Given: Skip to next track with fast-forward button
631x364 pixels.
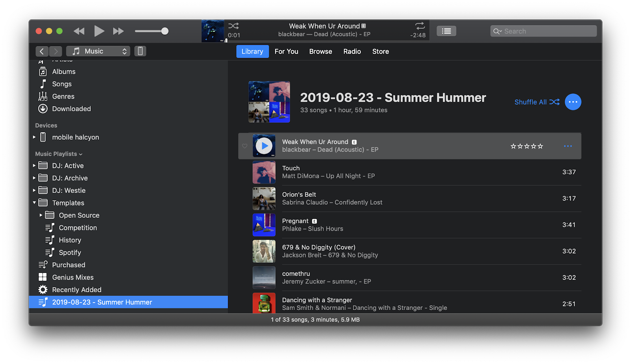Looking at the screenshot, I should (x=118, y=31).
